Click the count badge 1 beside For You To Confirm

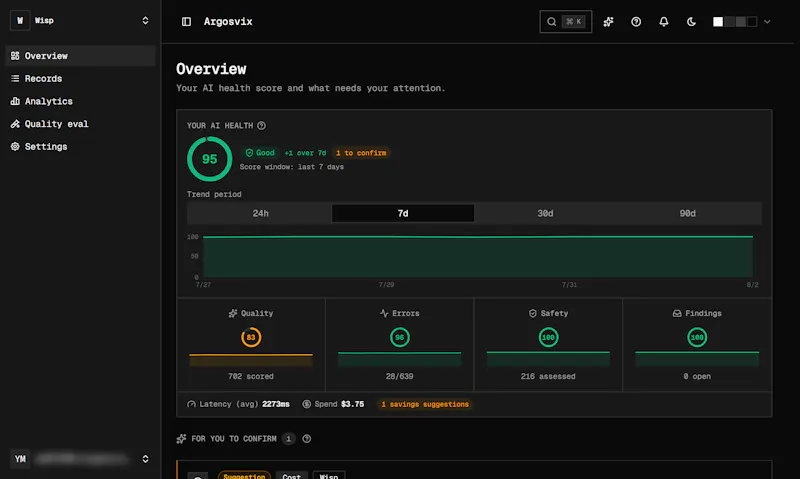(288, 439)
